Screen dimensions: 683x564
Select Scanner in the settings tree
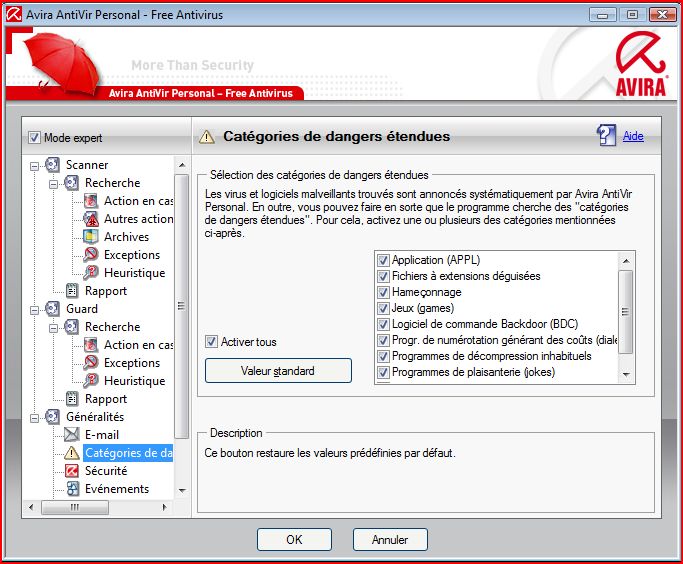[87, 165]
